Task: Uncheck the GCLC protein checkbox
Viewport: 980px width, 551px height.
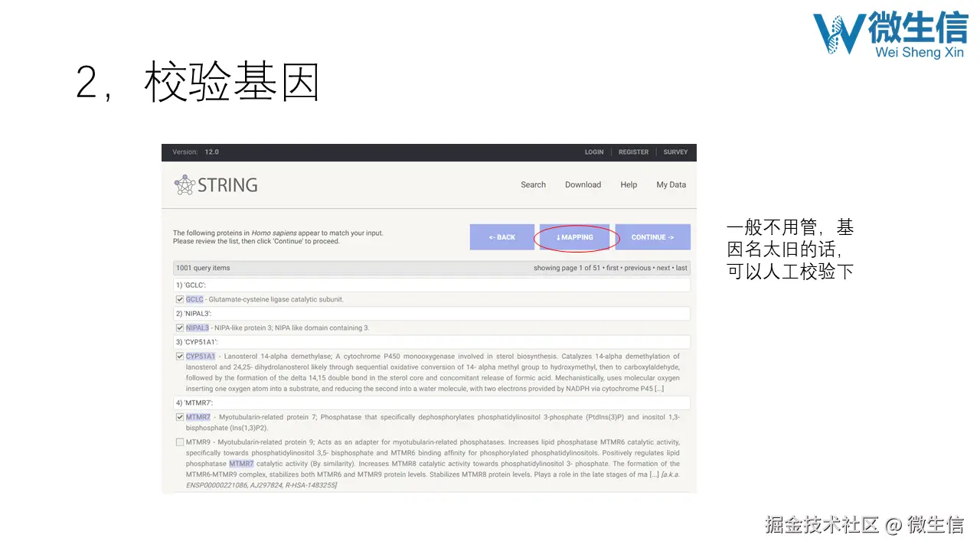Action: [x=180, y=299]
